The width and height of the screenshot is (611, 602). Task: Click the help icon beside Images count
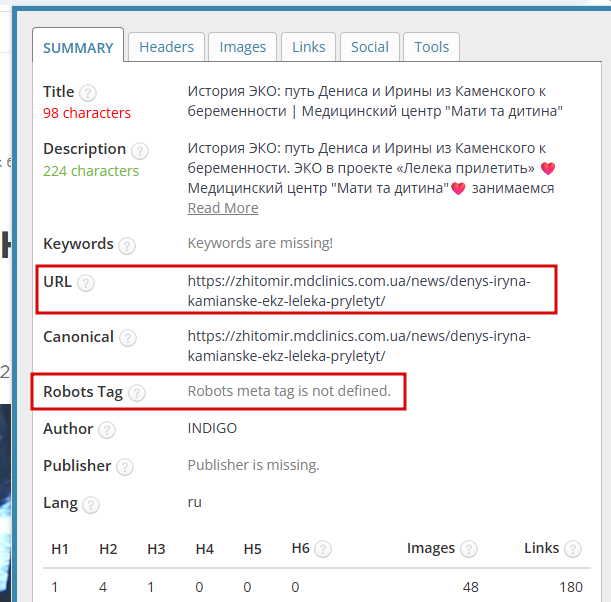[x=468, y=549]
